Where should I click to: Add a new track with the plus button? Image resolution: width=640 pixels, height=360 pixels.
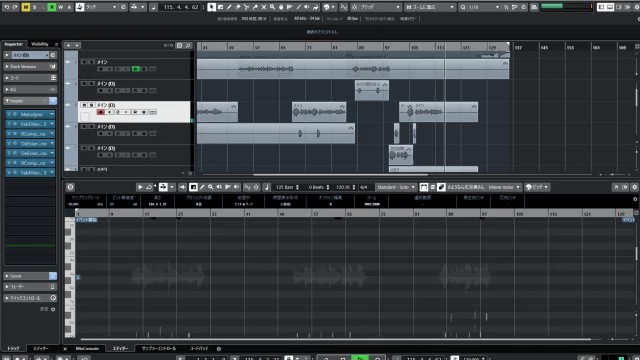68,45
